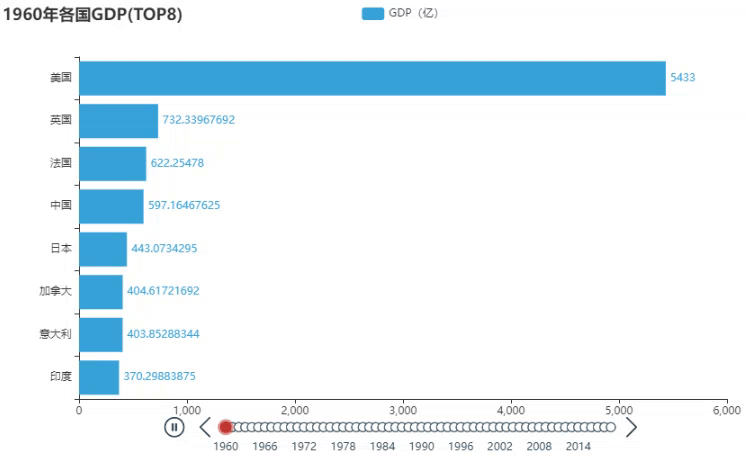Click the 意大利 axis label
This screenshot has height=458, width=748.
(x=55, y=333)
